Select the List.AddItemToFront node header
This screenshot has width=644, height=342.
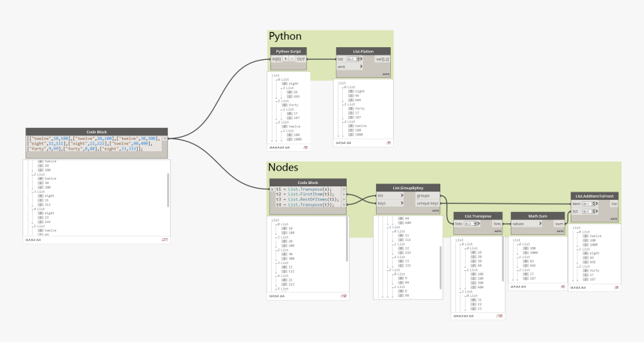coord(595,196)
